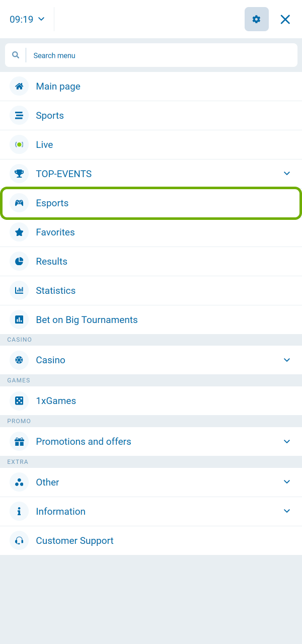Expand the Casino category chevron
The width and height of the screenshot is (302, 644).
tap(286, 360)
